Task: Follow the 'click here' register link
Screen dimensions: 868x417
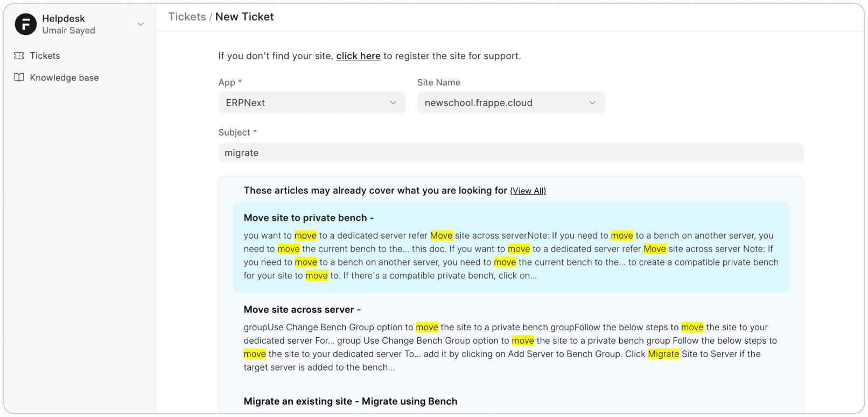Action: [x=358, y=56]
